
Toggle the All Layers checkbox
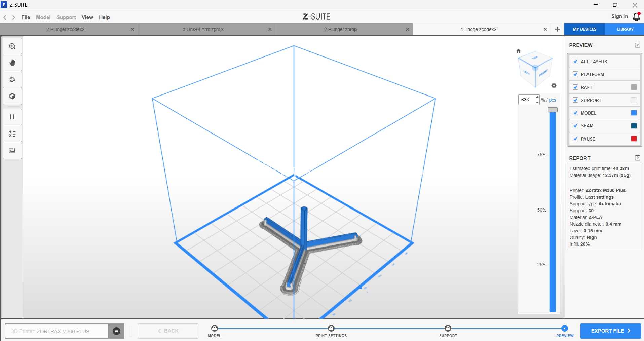[575, 61]
